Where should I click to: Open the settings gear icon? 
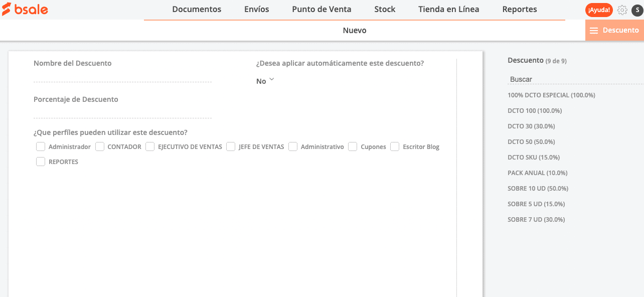point(622,10)
